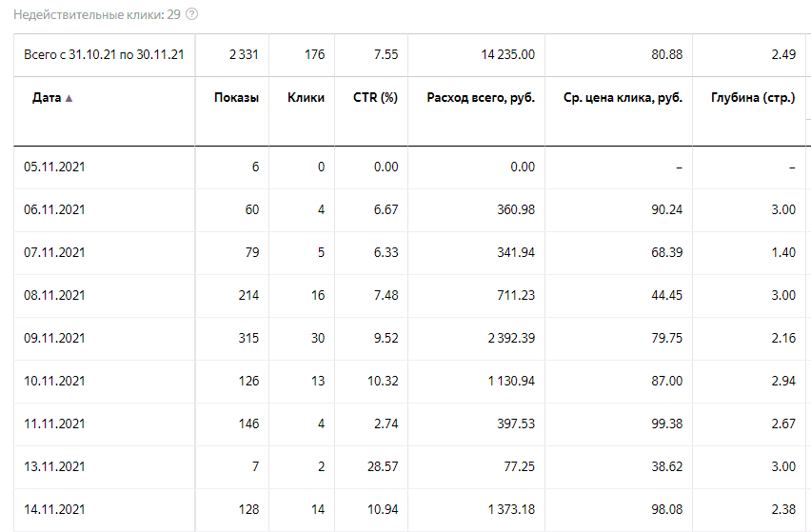Click the Недействительные клики: 29 label
Image resolution: width=811 pixels, height=532 pixels.
[x=96, y=14]
